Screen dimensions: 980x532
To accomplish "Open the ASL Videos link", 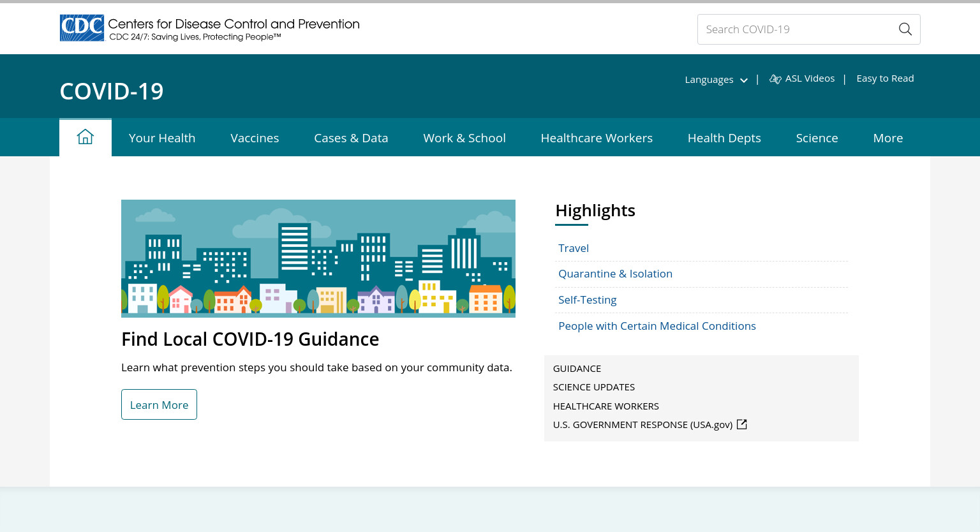I will (x=810, y=78).
